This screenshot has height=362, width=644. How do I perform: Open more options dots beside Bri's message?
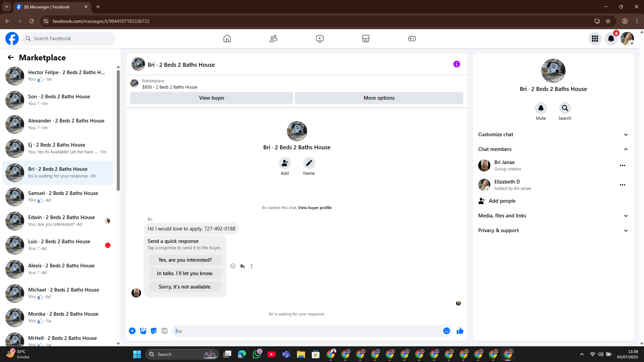coord(252,266)
